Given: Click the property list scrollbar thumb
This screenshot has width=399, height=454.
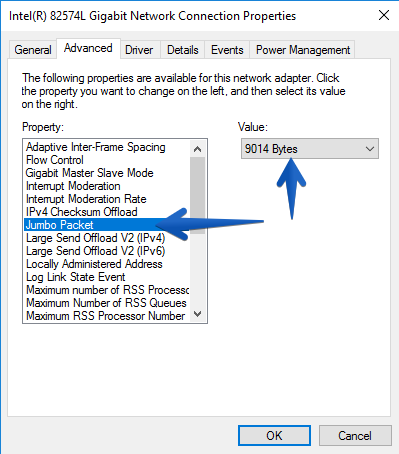Looking at the screenshot, I should (x=198, y=195).
